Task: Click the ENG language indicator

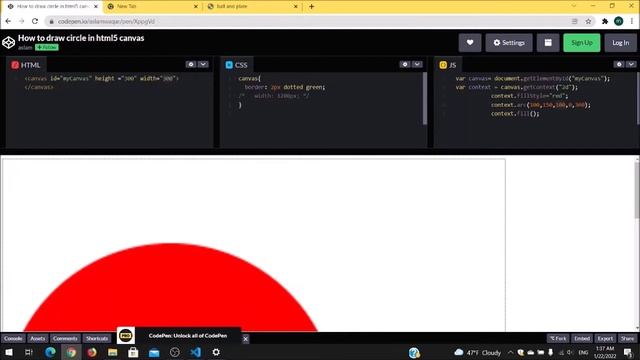Action: click(583, 352)
